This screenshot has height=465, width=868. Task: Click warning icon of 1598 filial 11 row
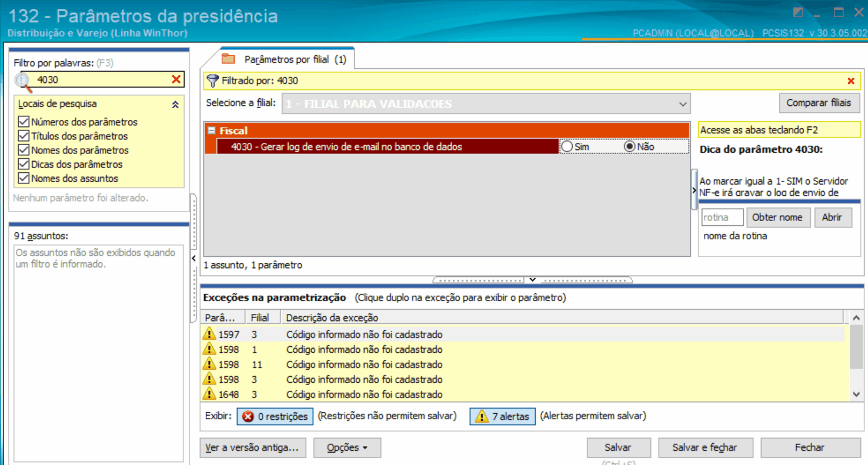click(x=209, y=364)
